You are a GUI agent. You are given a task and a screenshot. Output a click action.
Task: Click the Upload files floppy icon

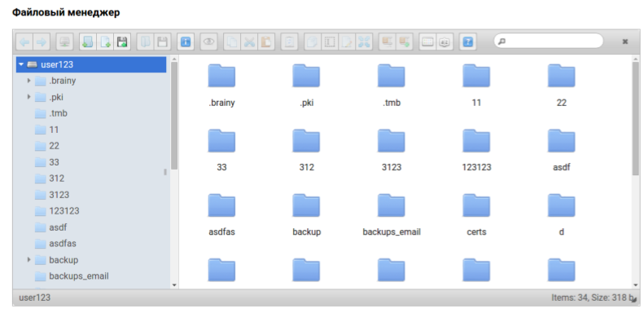tap(122, 42)
